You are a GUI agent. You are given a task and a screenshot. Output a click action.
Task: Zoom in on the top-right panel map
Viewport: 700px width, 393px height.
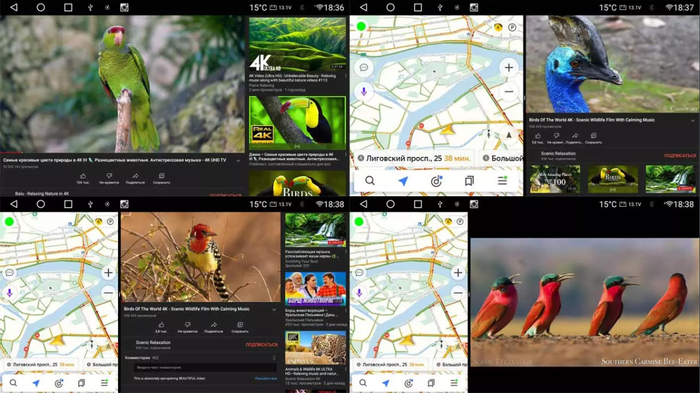click(x=508, y=68)
